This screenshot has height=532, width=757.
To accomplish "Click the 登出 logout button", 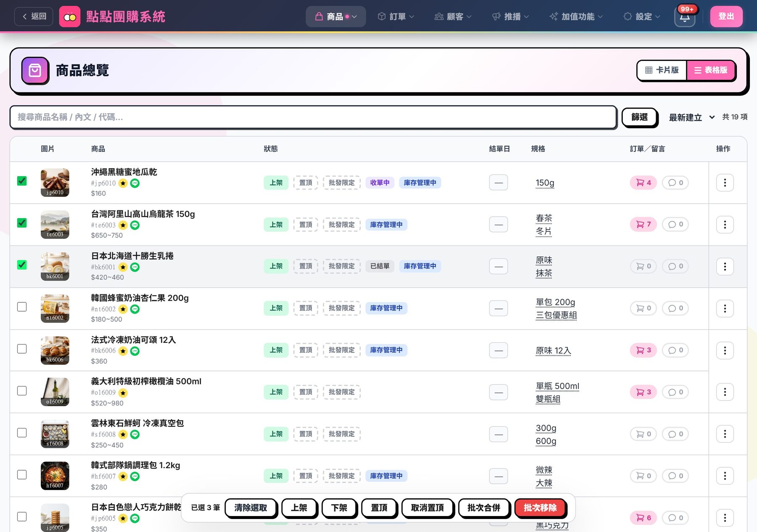I will pyautogui.click(x=726, y=17).
